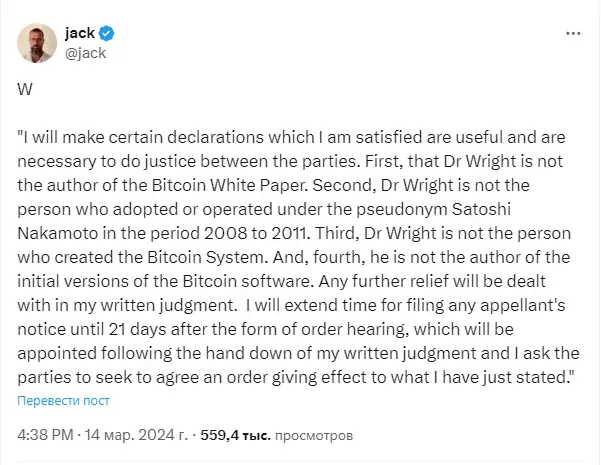The width and height of the screenshot is (601, 465).
Task: Click the 559,4 тыс. view count
Action: click(x=236, y=435)
